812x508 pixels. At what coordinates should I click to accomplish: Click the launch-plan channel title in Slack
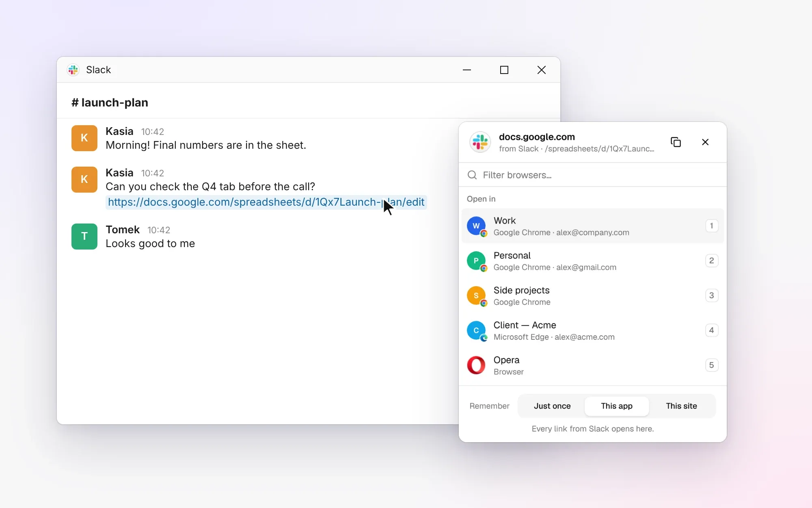(x=110, y=102)
